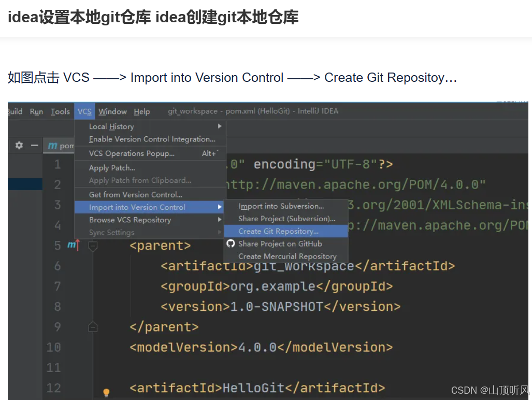Click the version 1.0-SNAPSHOT line

click(281, 307)
